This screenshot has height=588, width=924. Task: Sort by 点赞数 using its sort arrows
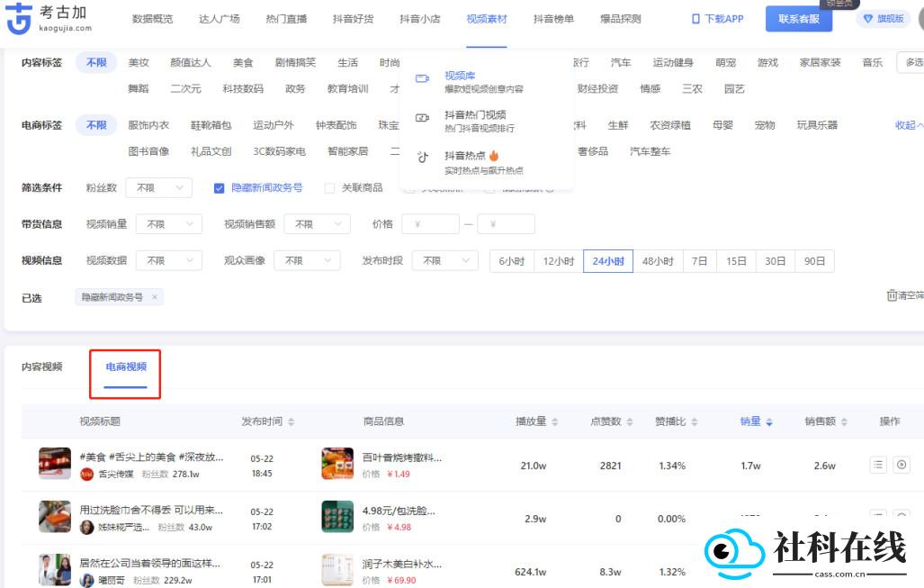click(630, 421)
